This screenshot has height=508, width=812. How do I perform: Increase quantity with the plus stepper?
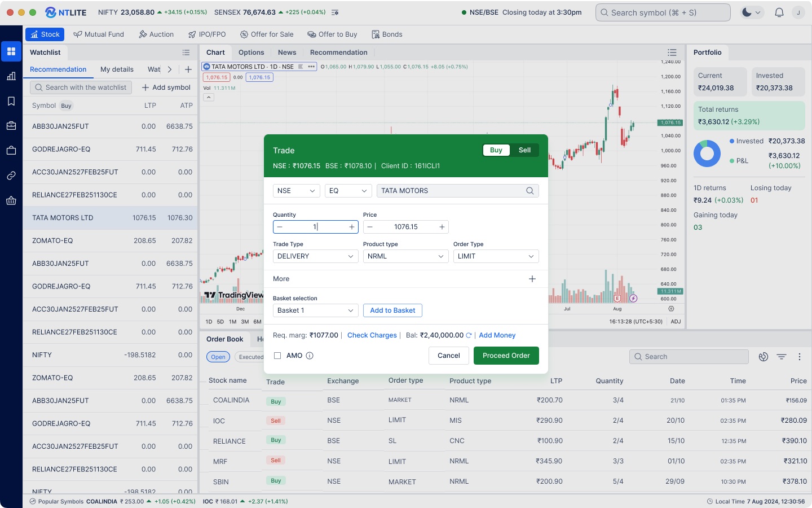tap(352, 227)
